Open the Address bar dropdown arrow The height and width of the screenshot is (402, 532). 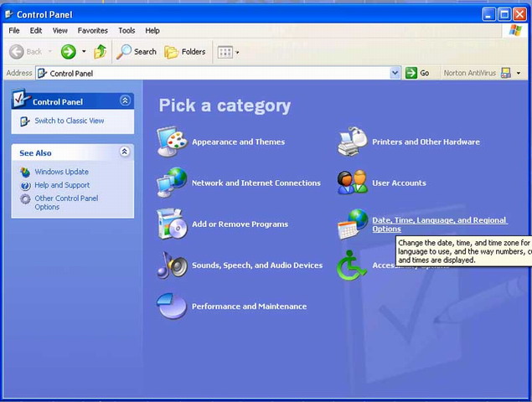click(395, 73)
